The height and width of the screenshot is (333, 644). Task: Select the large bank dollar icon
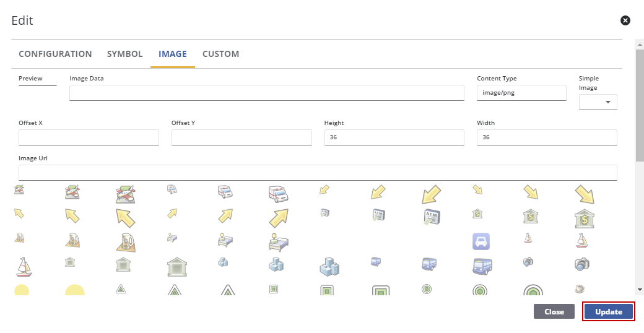(x=584, y=218)
